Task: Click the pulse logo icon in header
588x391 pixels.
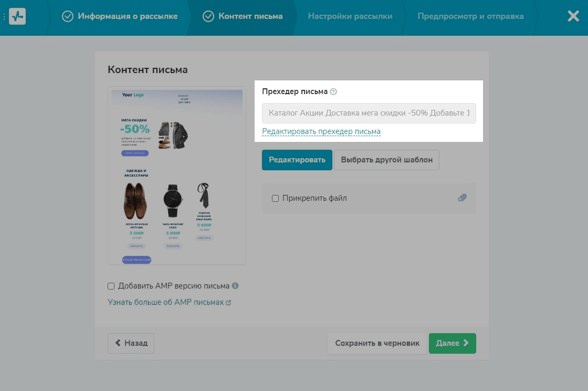Action: point(17,16)
